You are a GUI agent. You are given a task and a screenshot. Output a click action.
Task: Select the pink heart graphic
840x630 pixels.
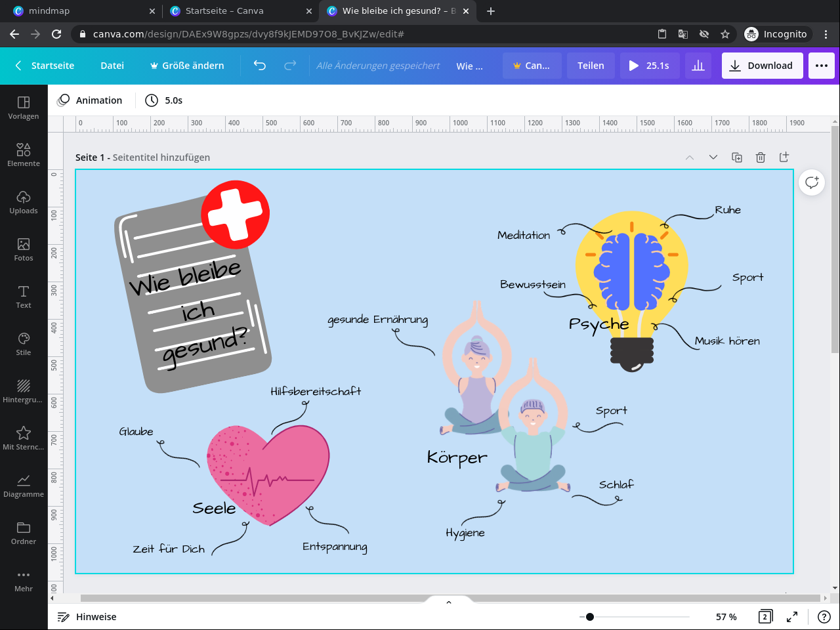(x=268, y=475)
